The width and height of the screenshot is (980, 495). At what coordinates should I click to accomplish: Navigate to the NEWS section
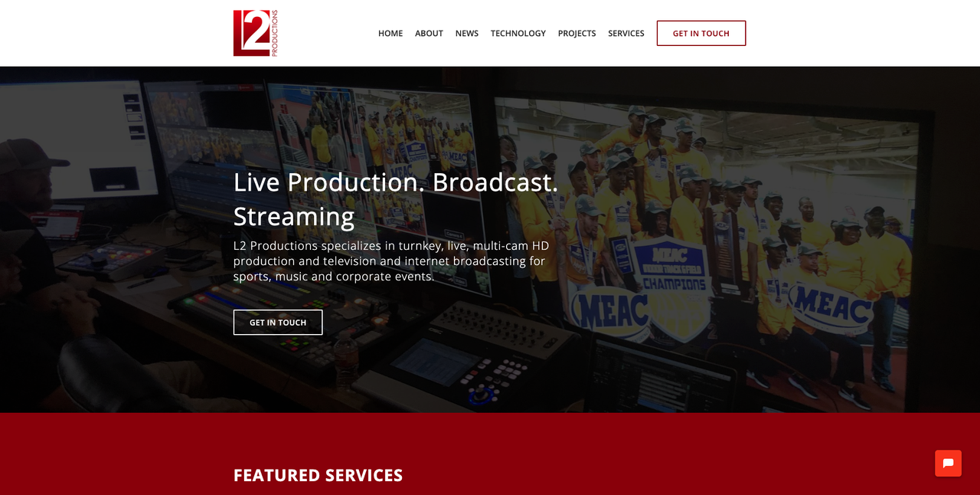tap(467, 33)
